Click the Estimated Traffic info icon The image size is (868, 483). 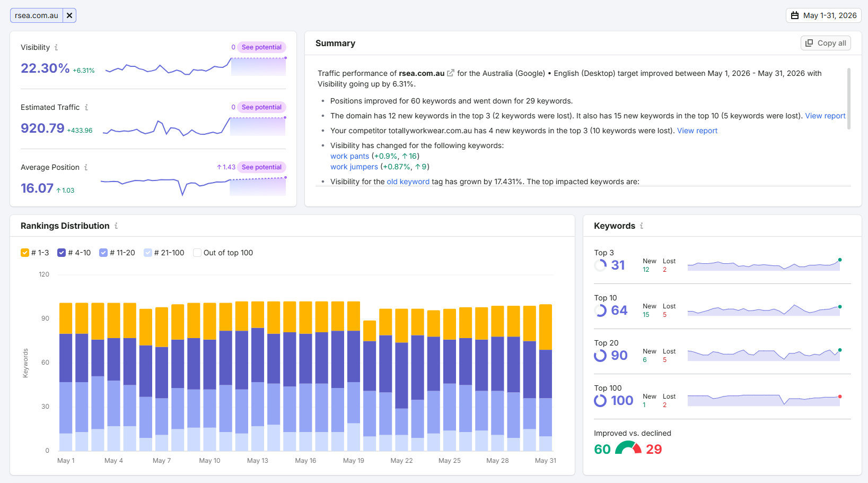click(x=86, y=107)
